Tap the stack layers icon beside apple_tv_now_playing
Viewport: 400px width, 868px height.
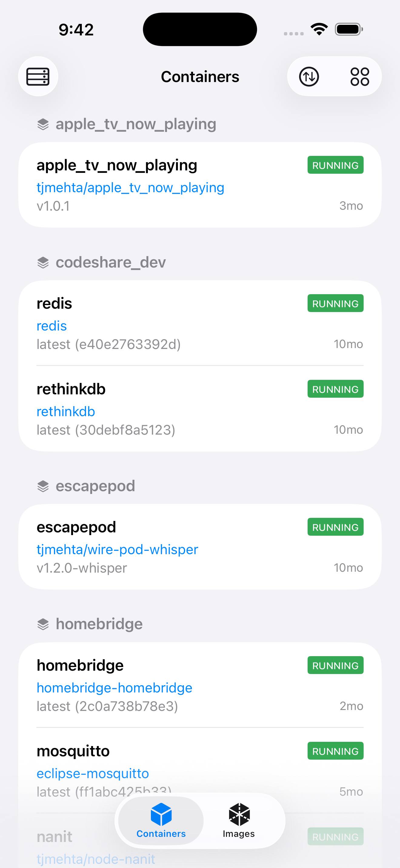[x=43, y=124]
